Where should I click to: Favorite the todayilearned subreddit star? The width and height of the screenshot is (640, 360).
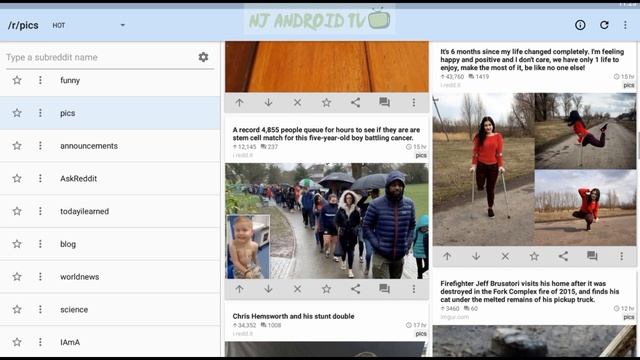pos(17,211)
